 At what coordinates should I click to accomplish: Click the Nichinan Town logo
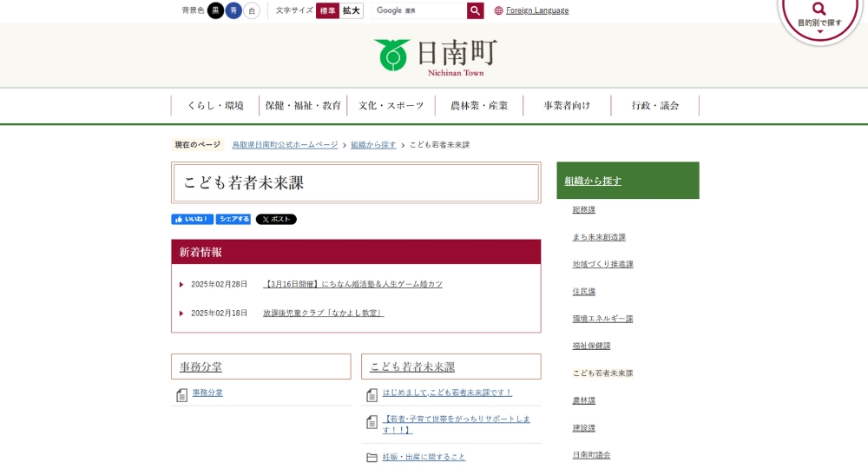click(435, 56)
